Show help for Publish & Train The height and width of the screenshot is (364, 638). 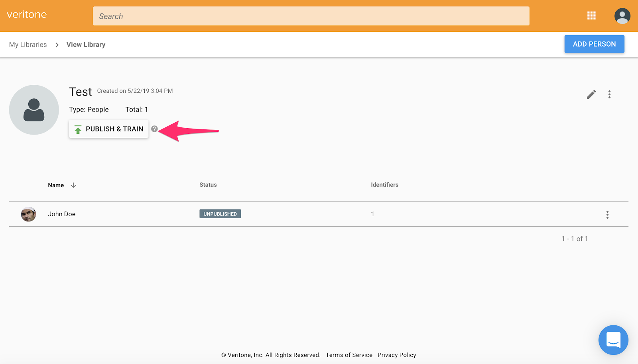pos(154,129)
